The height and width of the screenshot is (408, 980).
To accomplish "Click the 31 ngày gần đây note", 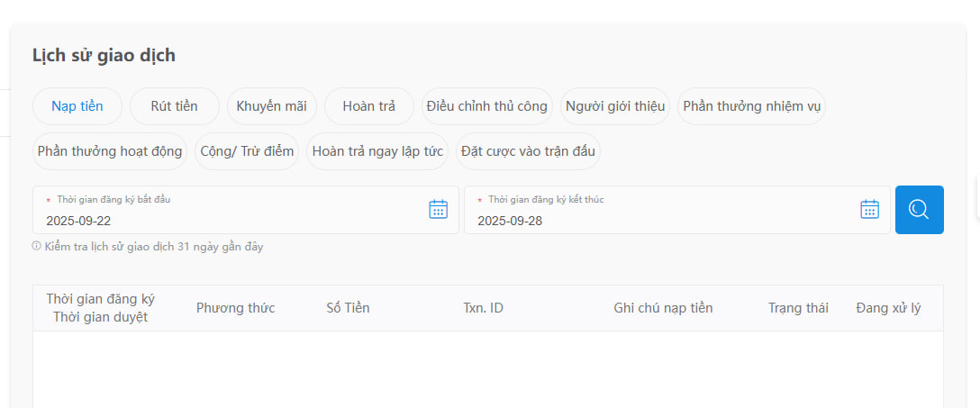I will click(x=154, y=247).
